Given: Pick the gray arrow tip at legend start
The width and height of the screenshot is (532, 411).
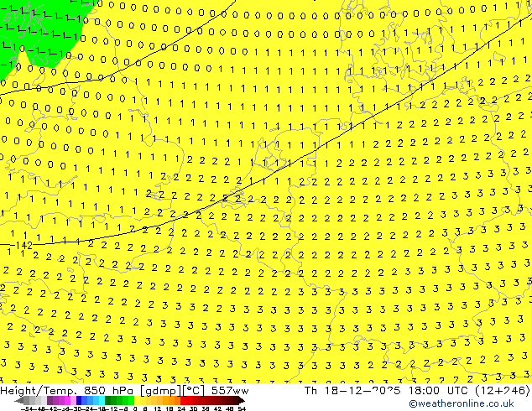Looking at the screenshot, I should pyautogui.click(x=18, y=401).
